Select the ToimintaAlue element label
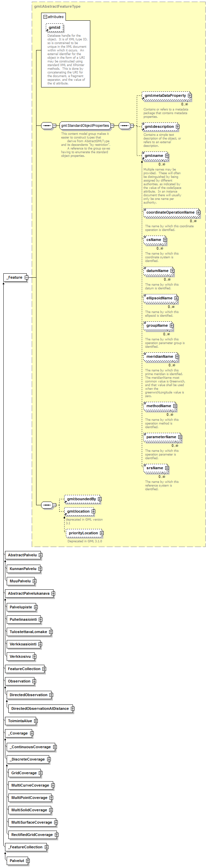 point(20,721)
